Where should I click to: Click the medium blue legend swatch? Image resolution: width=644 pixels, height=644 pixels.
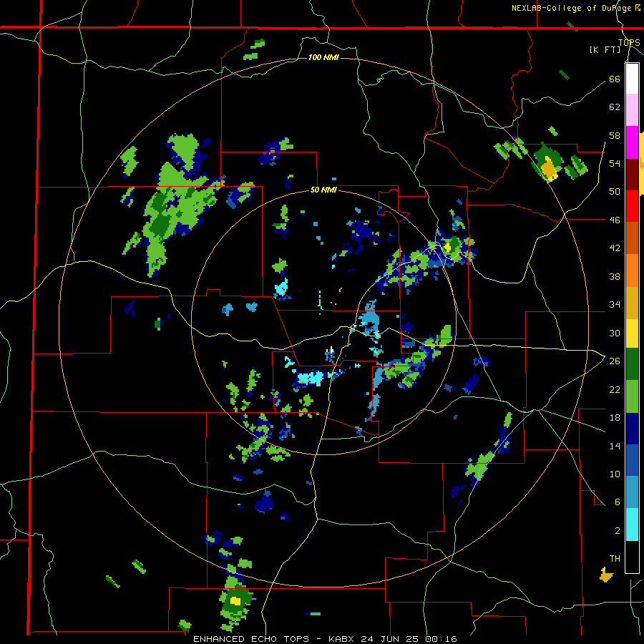632,460
